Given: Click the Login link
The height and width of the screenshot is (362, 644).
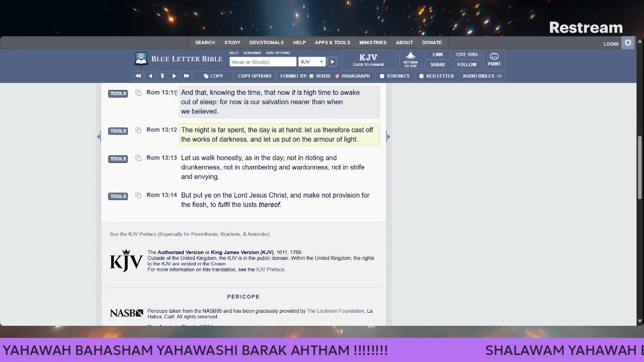Looking at the screenshot, I should point(611,44).
